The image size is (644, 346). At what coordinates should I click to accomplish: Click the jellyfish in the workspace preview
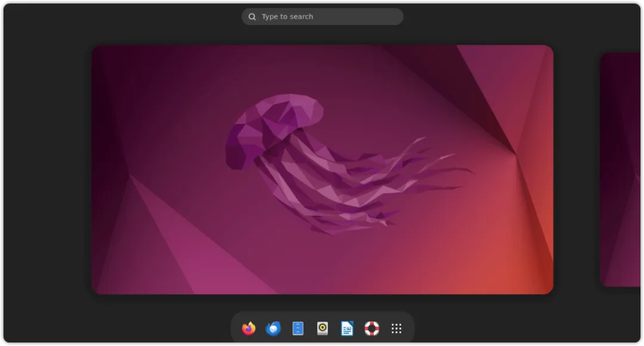pos(348,163)
